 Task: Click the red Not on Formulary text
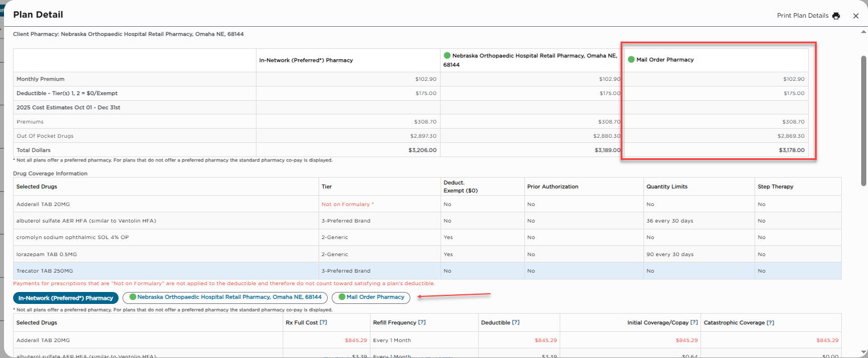tap(347, 204)
